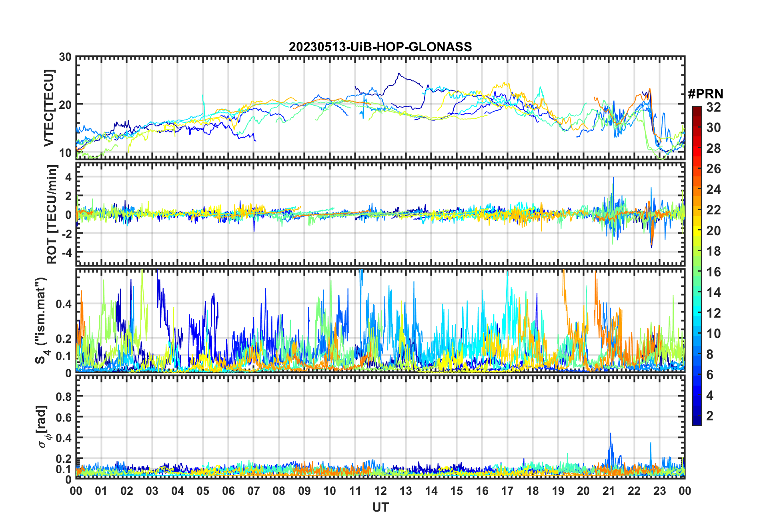This screenshot has height=532, width=761.
Task: Click the 23 hour tick label
Action: click(x=660, y=490)
